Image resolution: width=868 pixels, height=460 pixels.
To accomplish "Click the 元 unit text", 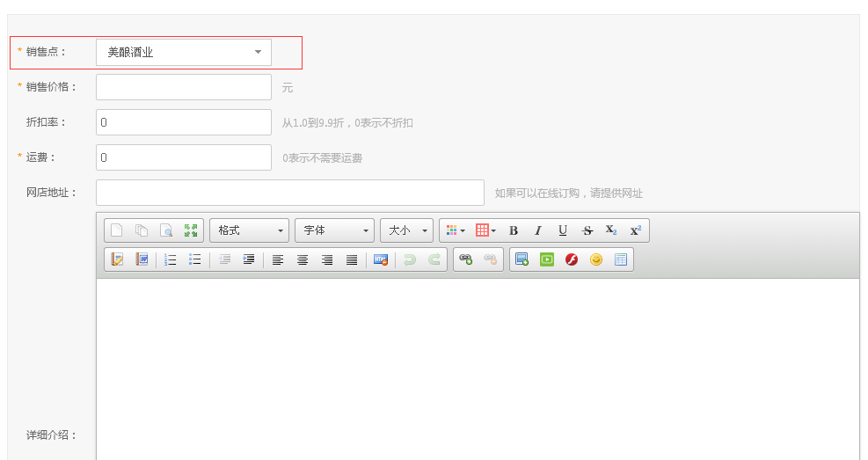I will coord(288,87).
